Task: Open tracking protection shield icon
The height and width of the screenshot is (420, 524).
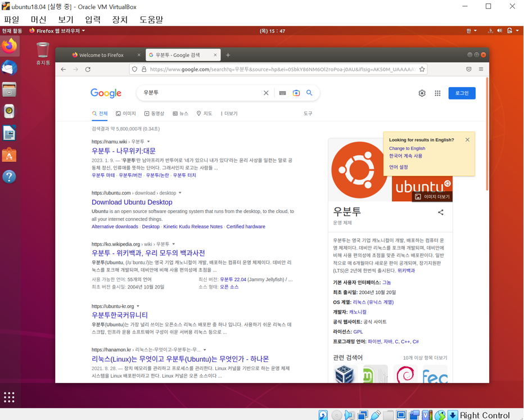Action: click(x=135, y=69)
